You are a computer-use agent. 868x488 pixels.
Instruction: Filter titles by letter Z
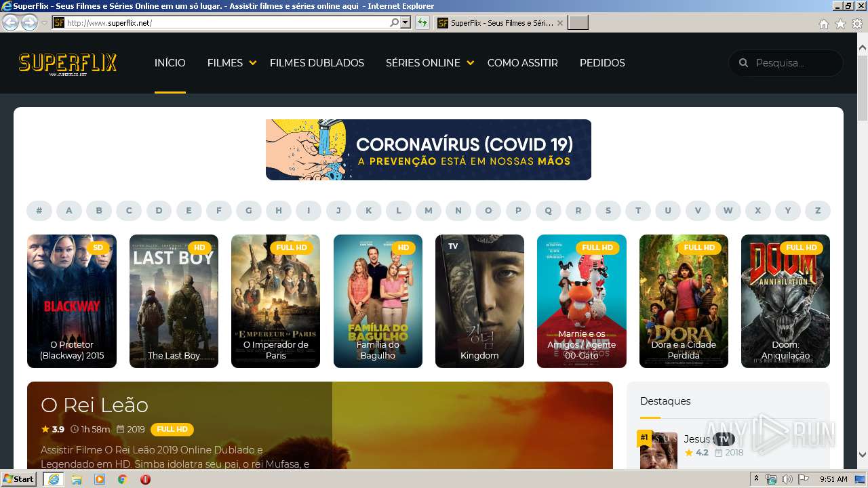[818, 211]
